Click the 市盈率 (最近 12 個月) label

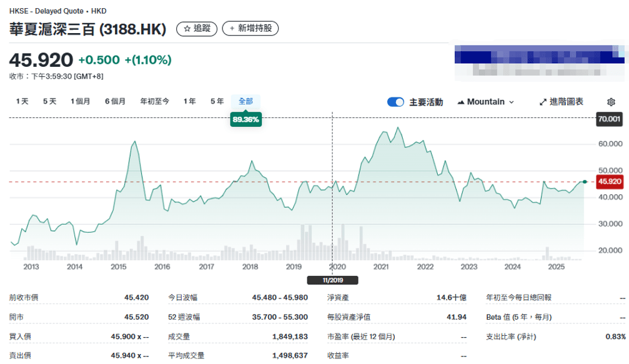(x=361, y=337)
